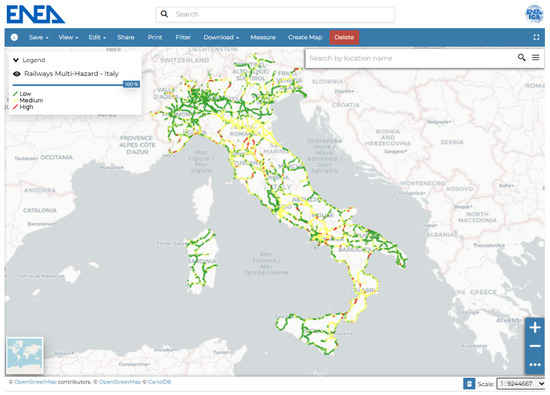550x395 pixels.
Task: Select the Filter menu item
Action: pos(183,37)
